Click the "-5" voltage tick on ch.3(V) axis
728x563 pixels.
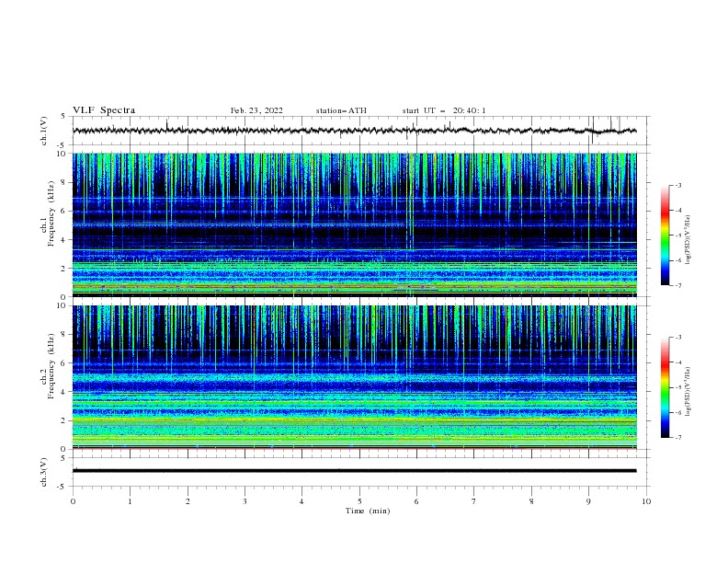[x=63, y=487]
